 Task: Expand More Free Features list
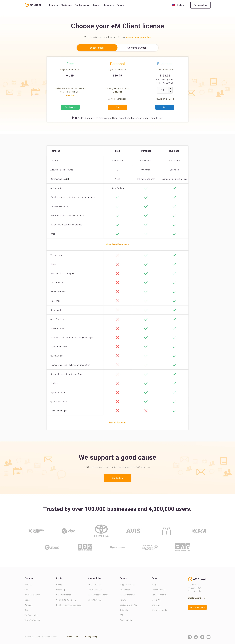pyautogui.click(x=117, y=244)
